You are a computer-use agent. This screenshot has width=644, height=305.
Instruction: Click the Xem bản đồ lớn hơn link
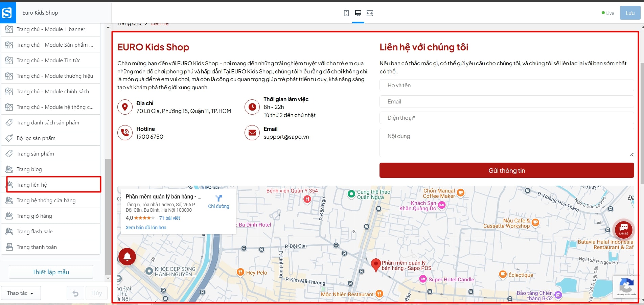(x=146, y=228)
